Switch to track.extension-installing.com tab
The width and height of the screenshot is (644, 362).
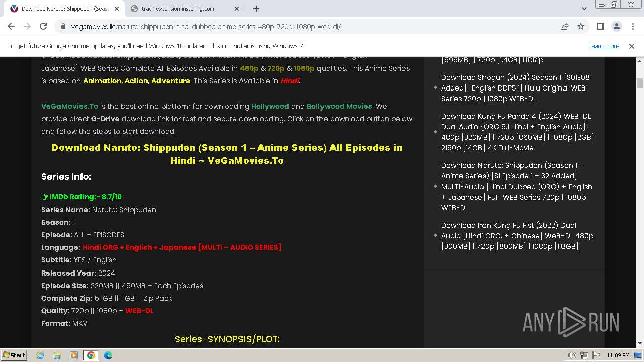click(x=184, y=9)
